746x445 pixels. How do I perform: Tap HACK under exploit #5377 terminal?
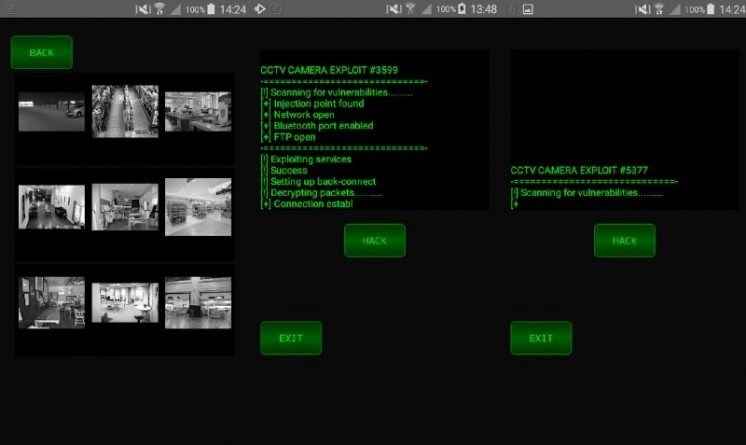[625, 240]
